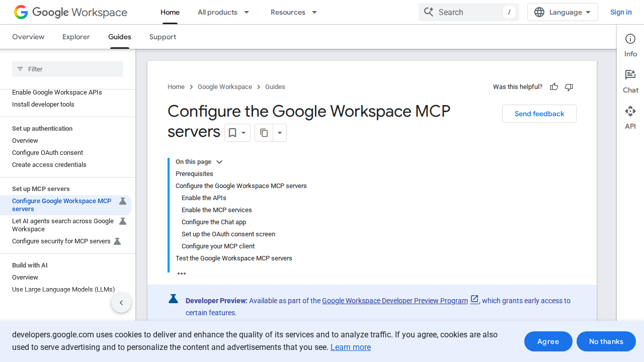
Task: Click preview flask icon beside Configure security for MCP servers
Action: pos(117,241)
